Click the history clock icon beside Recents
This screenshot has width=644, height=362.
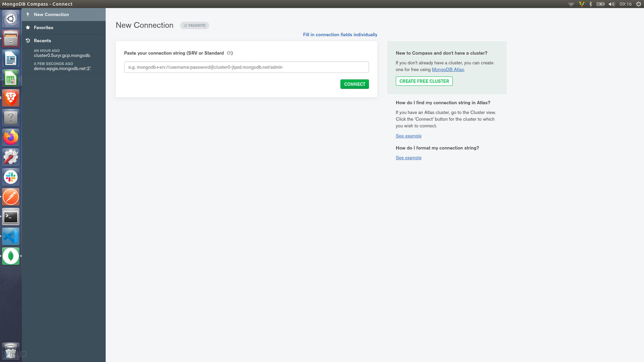(x=28, y=41)
